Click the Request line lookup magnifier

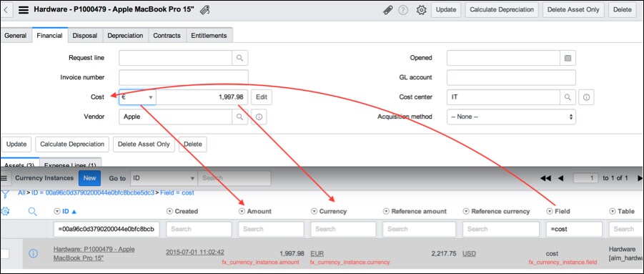point(239,58)
